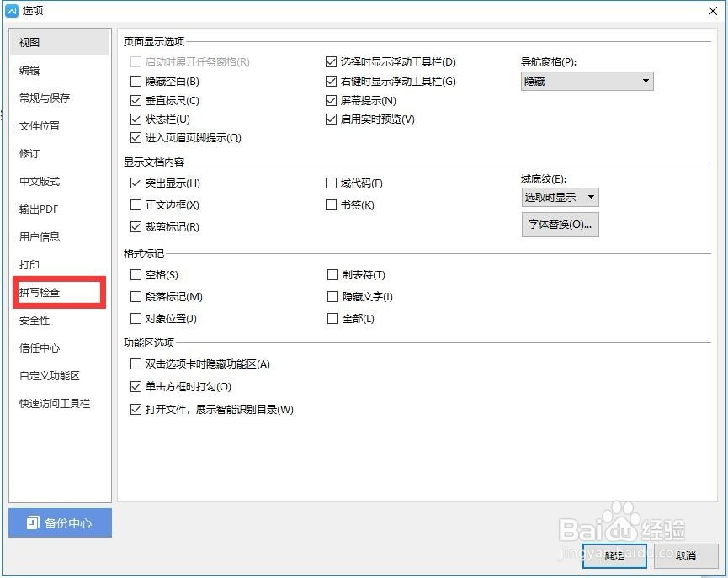
Task: Go to 安全性 settings
Action: pos(35,321)
